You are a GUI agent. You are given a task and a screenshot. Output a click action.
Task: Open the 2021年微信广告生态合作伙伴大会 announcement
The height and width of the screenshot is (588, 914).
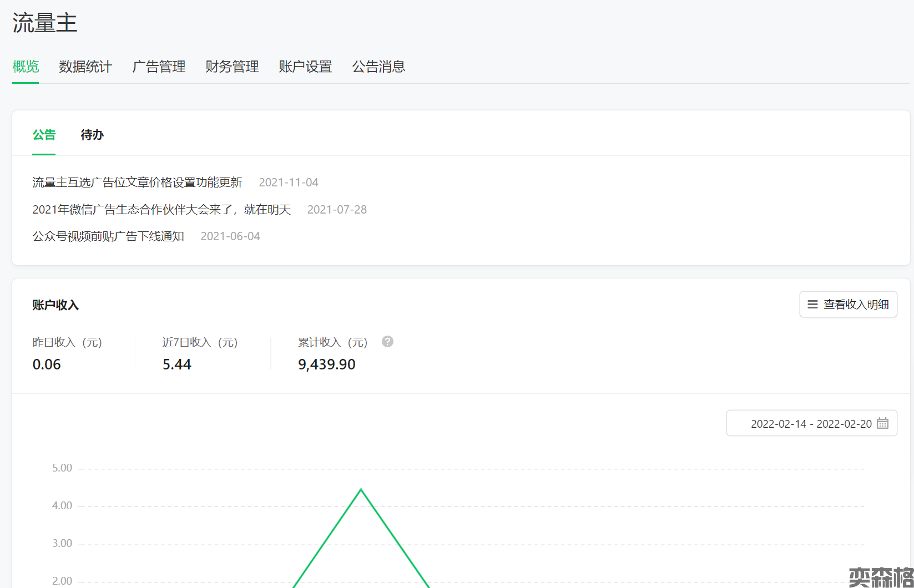[161, 210]
